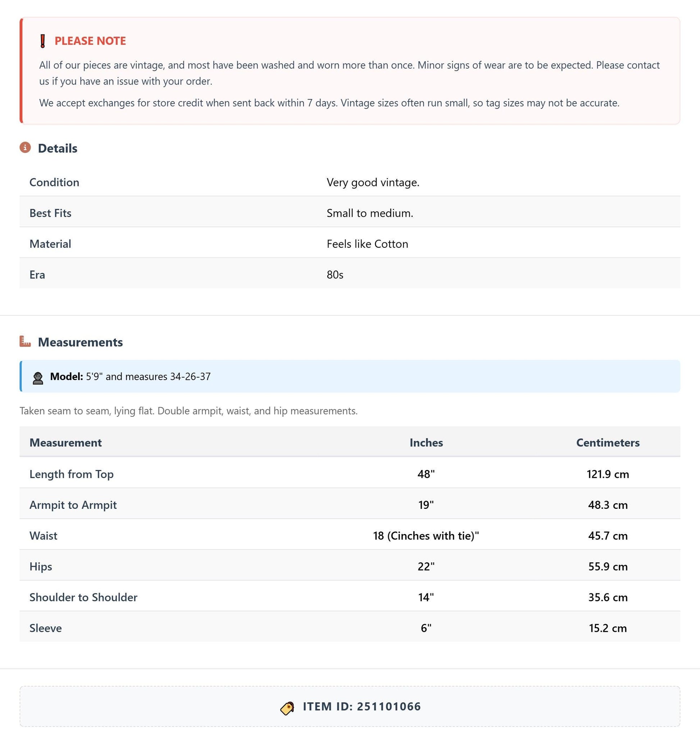Click the Feels like Cotton material value
The image size is (700, 744).
click(x=367, y=244)
